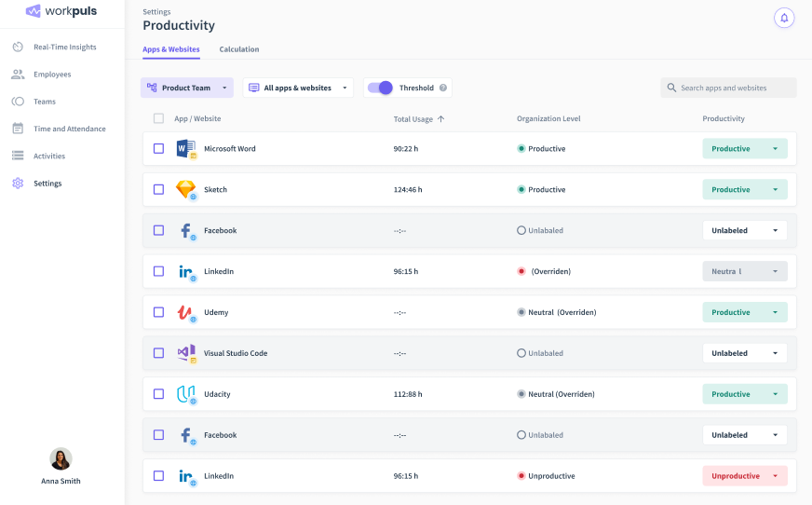Open the Product Team dropdown
The height and width of the screenshot is (505, 812).
187,88
